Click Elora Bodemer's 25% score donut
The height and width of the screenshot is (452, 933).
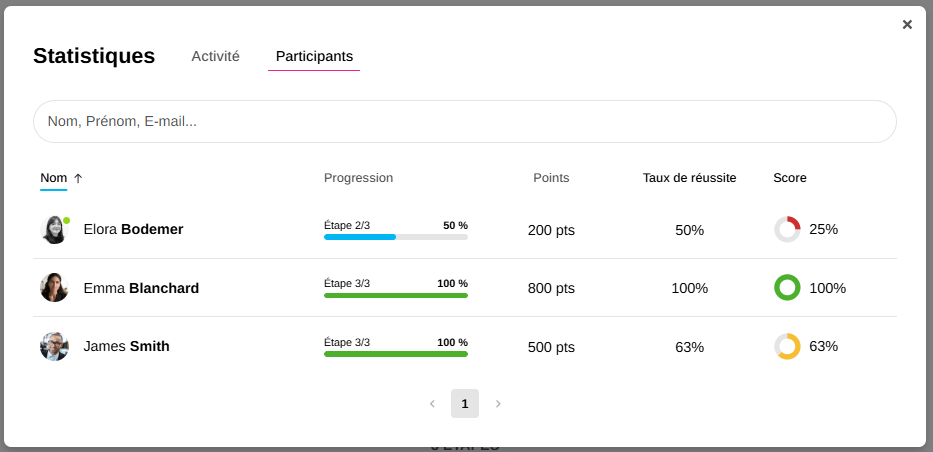787,229
